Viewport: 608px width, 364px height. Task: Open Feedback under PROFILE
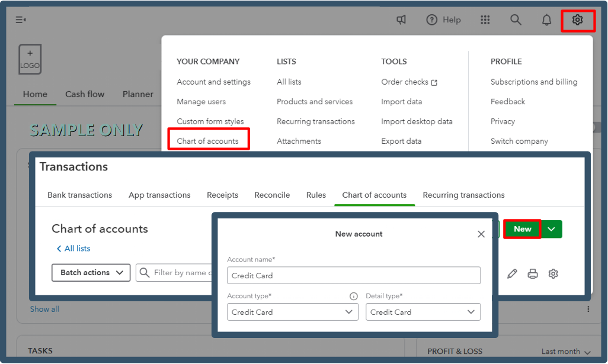[508, 102]
